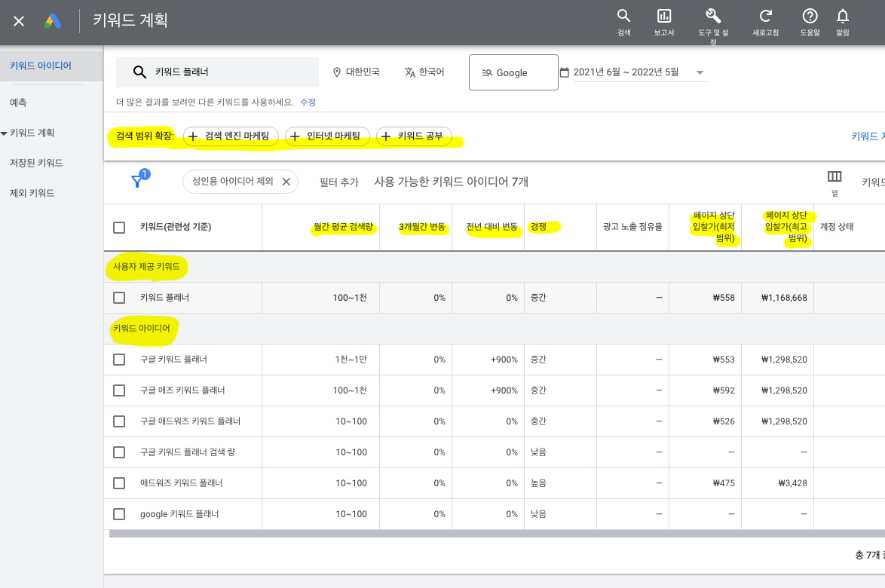Open 예측 in the sidebar
The image size is (885, 588).
coord(18,103)
